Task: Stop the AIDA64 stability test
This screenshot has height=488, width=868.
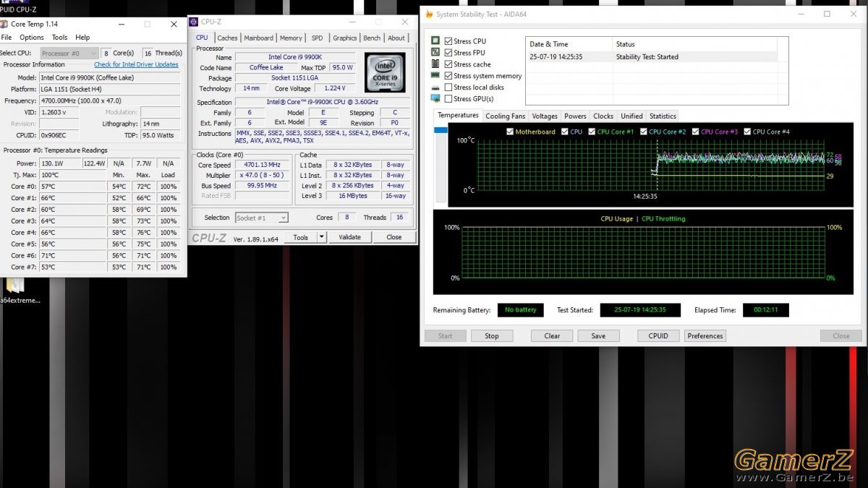Action: pos(492,335)
